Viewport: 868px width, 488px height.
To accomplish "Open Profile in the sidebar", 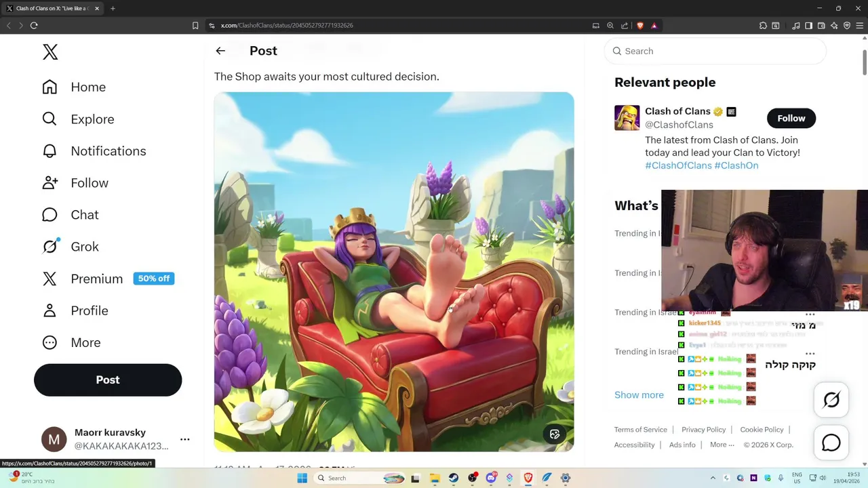I will [75, 310].
